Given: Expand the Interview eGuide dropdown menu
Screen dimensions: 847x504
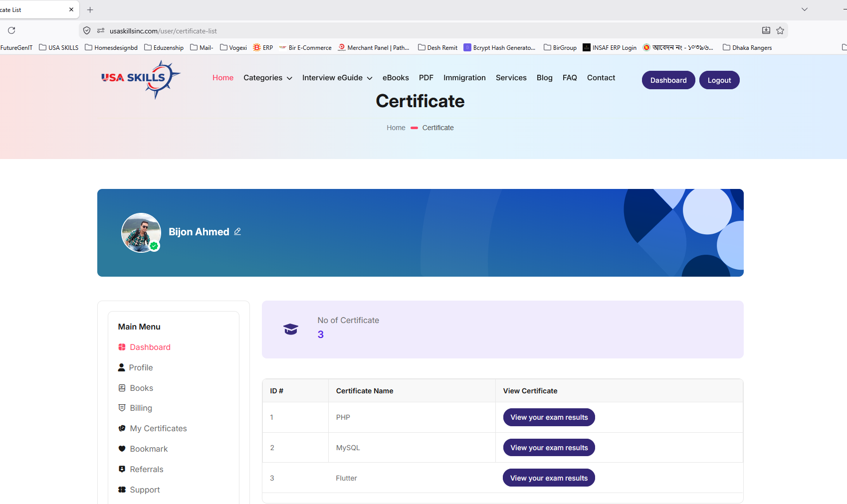Looking at the screenshot, I should (x=337, y=78).
